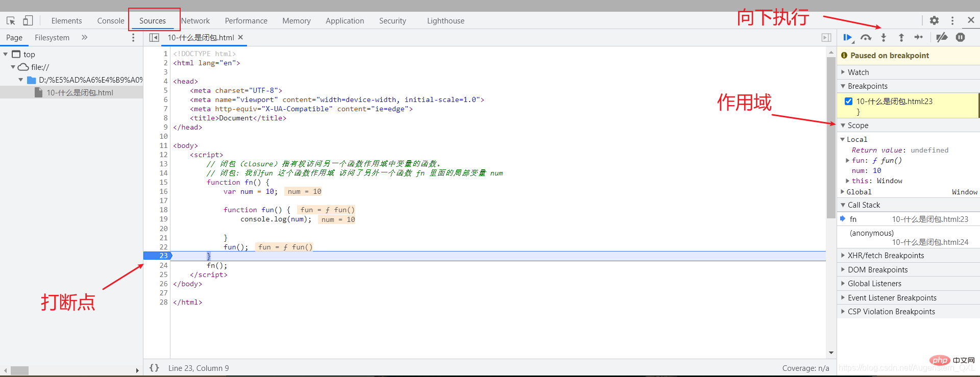Click the Line 23, Column 9 status
Screen dimensions: 980x377
click(199, 368)
